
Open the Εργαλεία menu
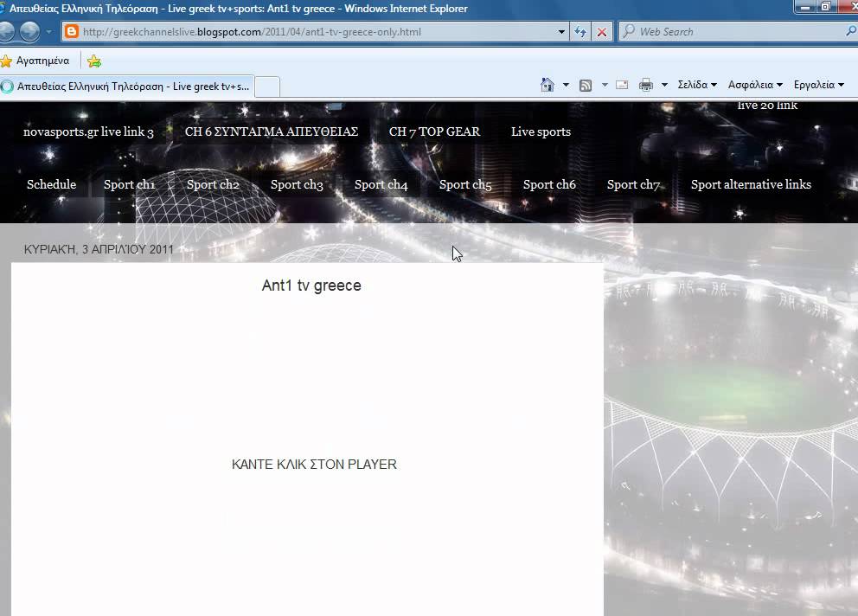pyautogui.click(x=819, y=85)
